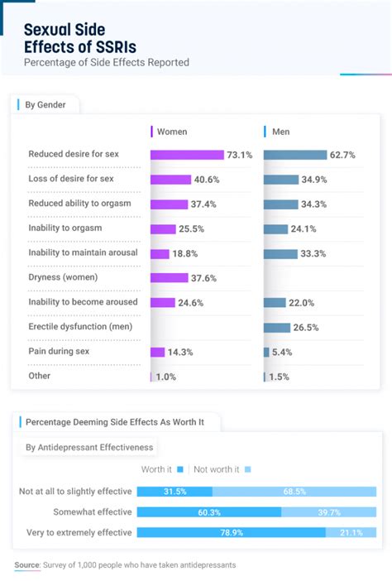The width and height of the screenshot is (392, 581).
Task: Click the Not worth it legend square
Action: click(248, 469)
